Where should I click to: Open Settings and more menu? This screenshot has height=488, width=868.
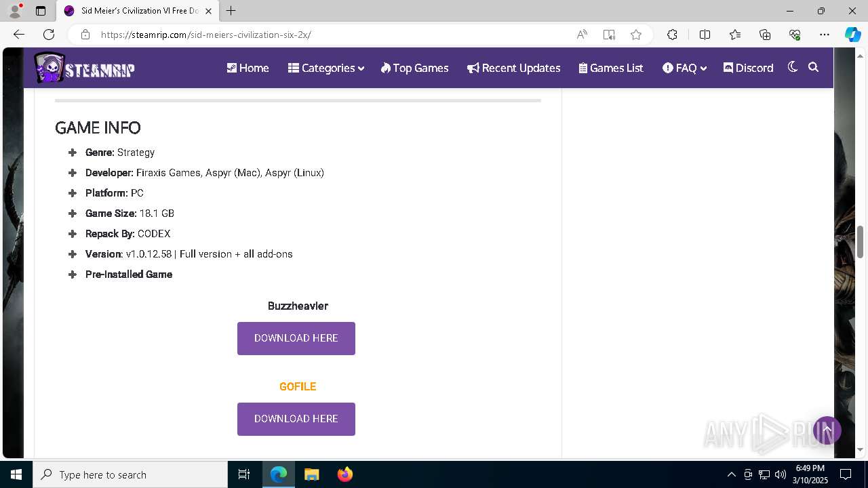tap(825, 35)
